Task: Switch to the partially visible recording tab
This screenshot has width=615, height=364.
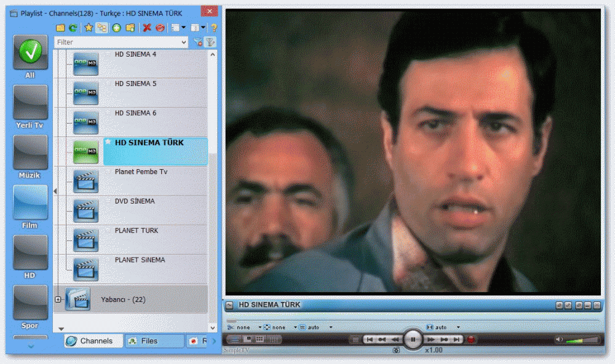Action: pos(197,341)
